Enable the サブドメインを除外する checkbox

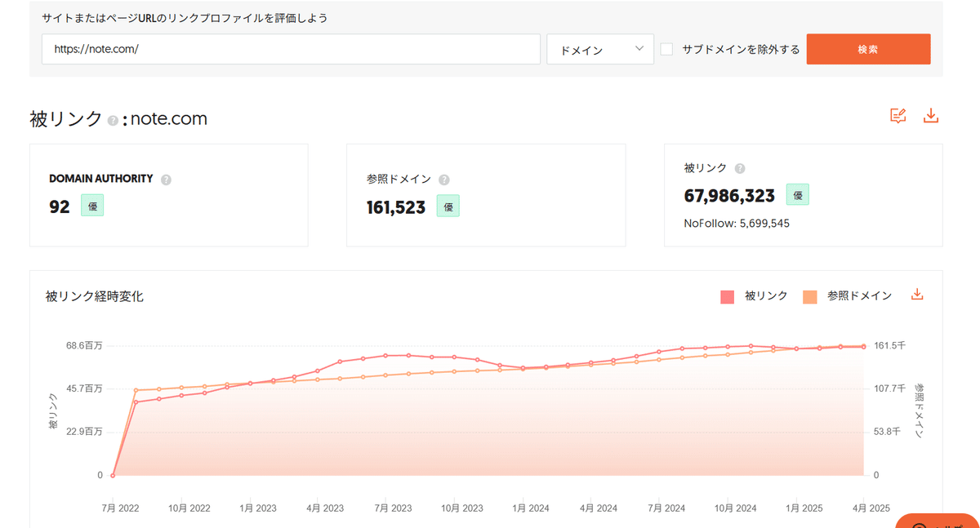coord(666,49)
